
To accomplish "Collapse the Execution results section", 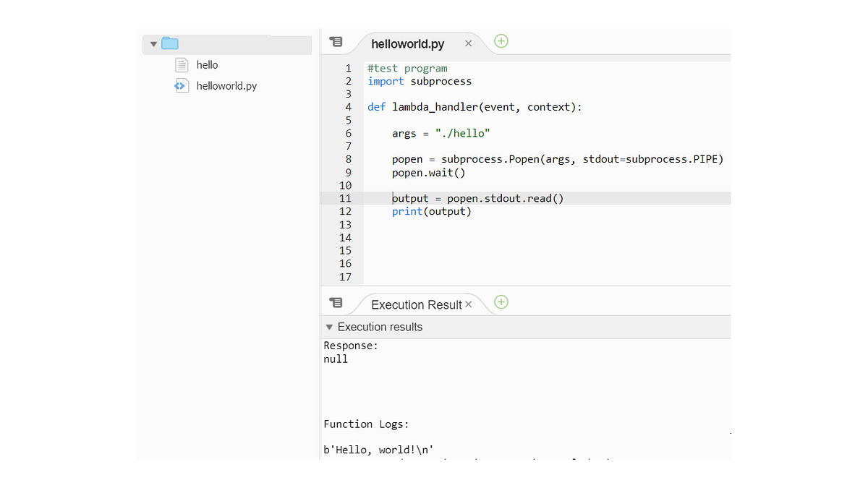I will click(x=329, y=328).
